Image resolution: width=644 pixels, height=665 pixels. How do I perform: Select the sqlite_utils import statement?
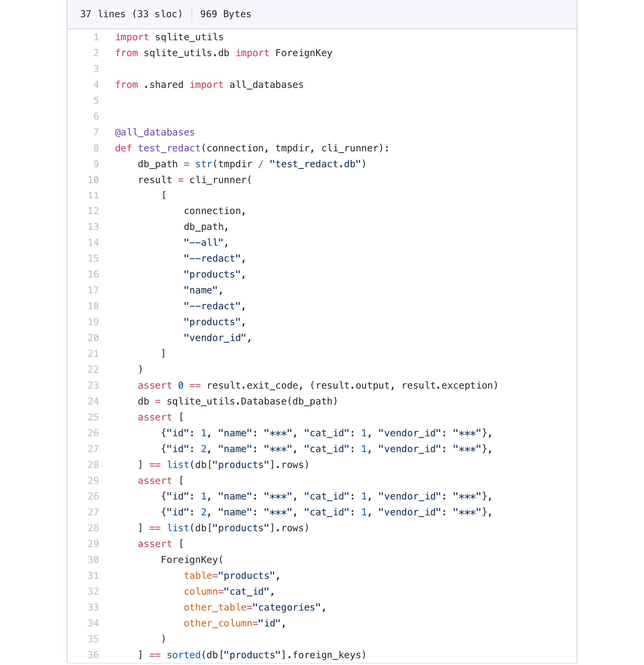(x=168, y=37)
